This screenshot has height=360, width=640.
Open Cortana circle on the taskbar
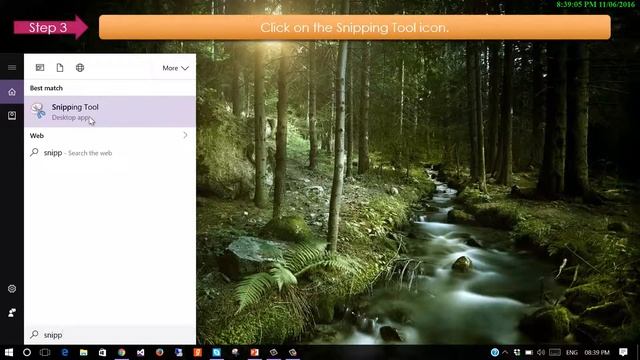pyautogui.click(x=27, y=352)
